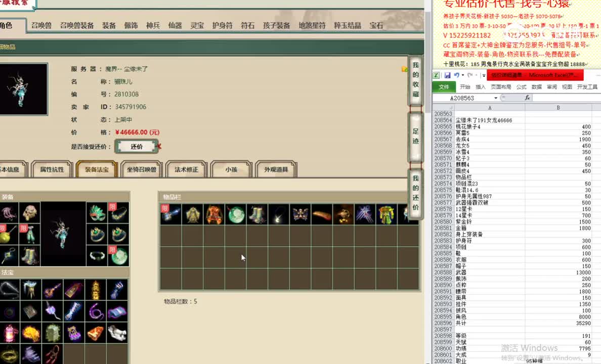This screenshot has width=601, height=364.
Task: Click the red X beside the 还价 button
Action: point(159,146)
